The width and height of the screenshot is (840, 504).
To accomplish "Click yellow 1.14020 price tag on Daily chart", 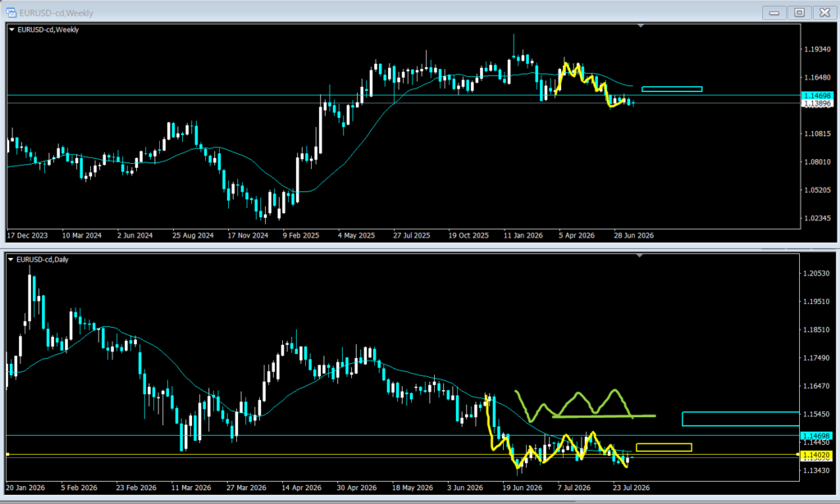I will click(x=816, y=456).
